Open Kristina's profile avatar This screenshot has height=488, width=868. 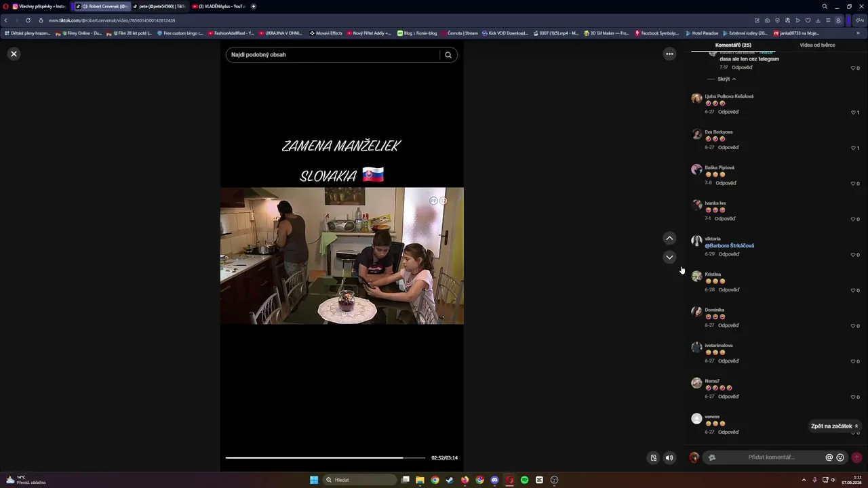coord(696,277)
